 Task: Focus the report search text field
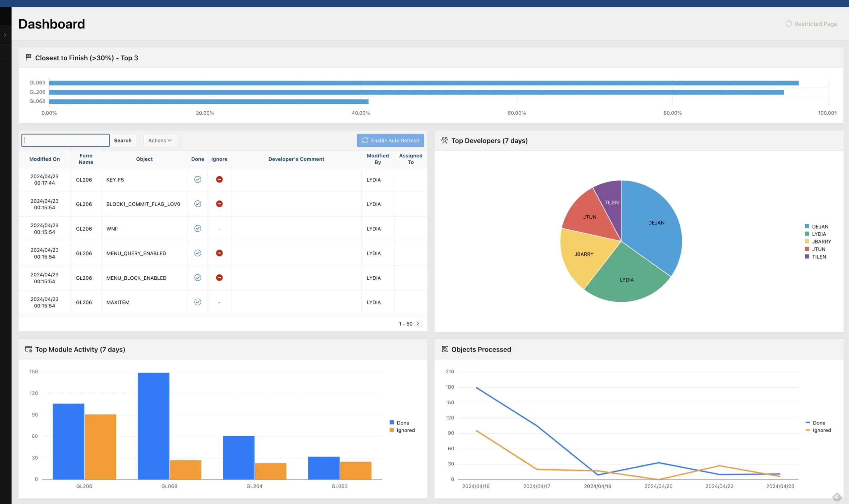(66, 140)
